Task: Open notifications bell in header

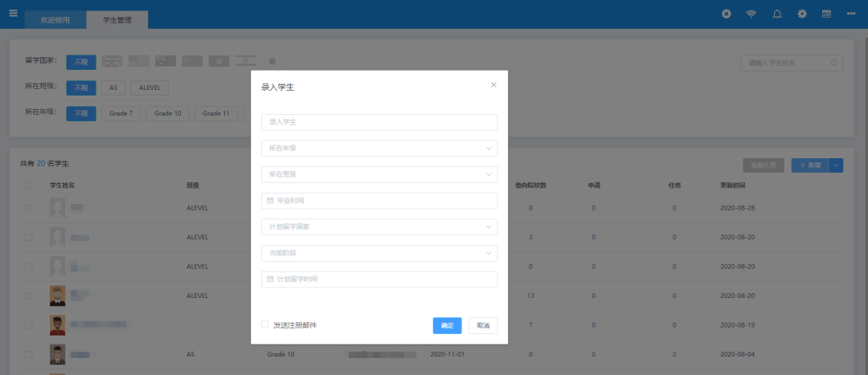Action: [x=777, y=14]
